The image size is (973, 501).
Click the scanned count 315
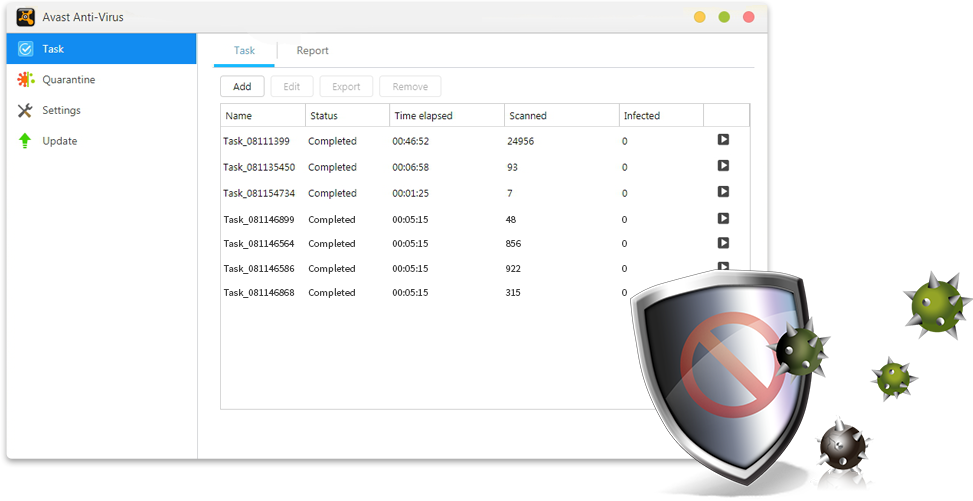tap(513, 293)
